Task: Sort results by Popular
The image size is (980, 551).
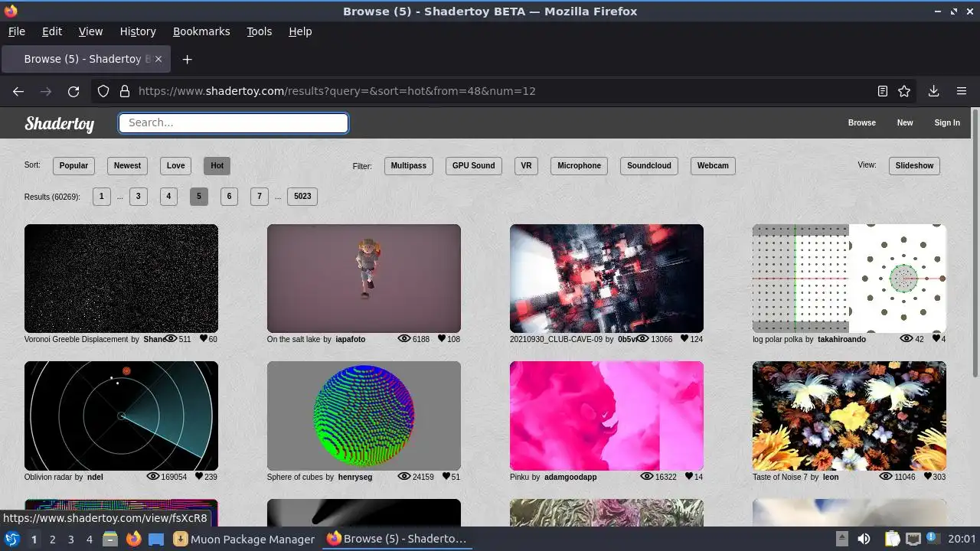Action: pos(73,165)
